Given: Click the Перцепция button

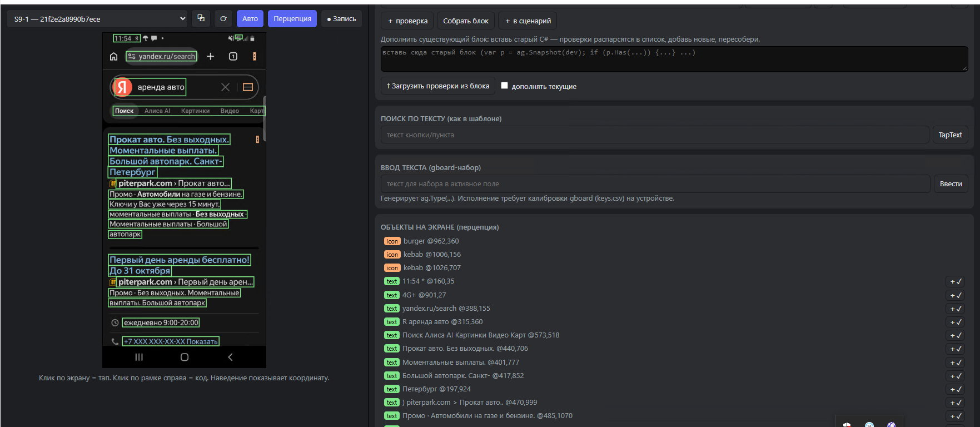Looking at the screenshot, I should point(292,19).
